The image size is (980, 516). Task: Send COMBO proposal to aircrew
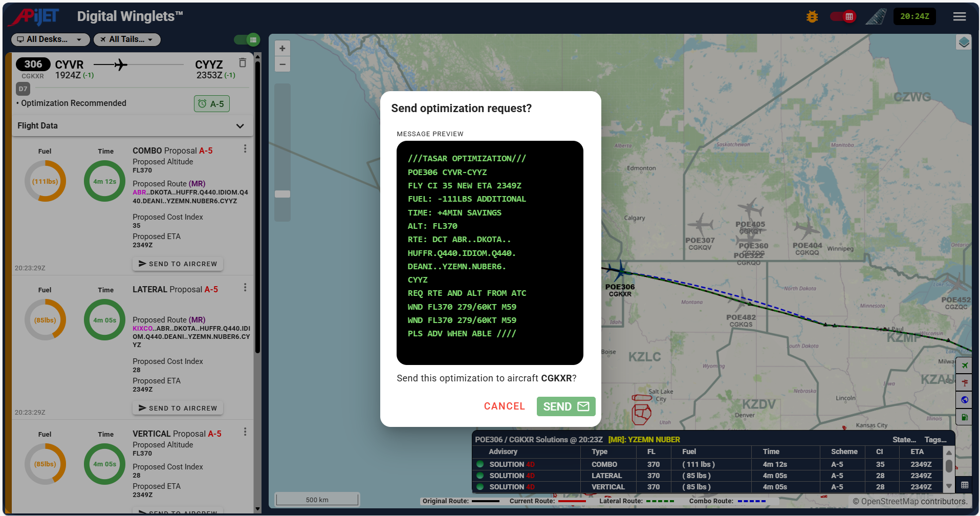click(x=178, y=264)
